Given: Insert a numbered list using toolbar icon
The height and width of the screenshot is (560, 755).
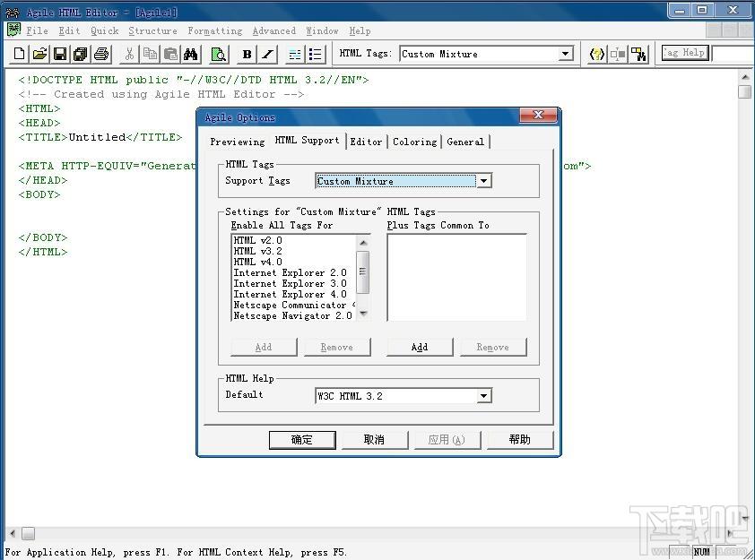Looking at the screenshot, I should [295, 54].
